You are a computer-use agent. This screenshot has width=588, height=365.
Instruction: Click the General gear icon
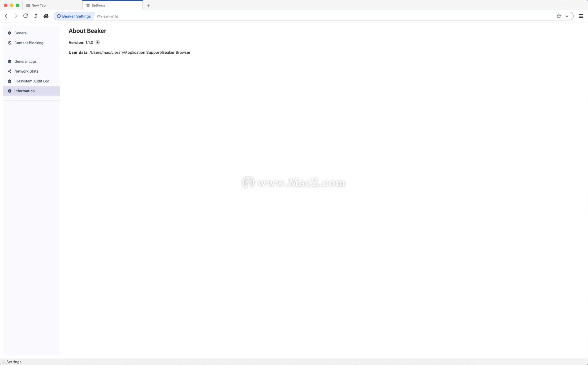click(x=9, y=33)
